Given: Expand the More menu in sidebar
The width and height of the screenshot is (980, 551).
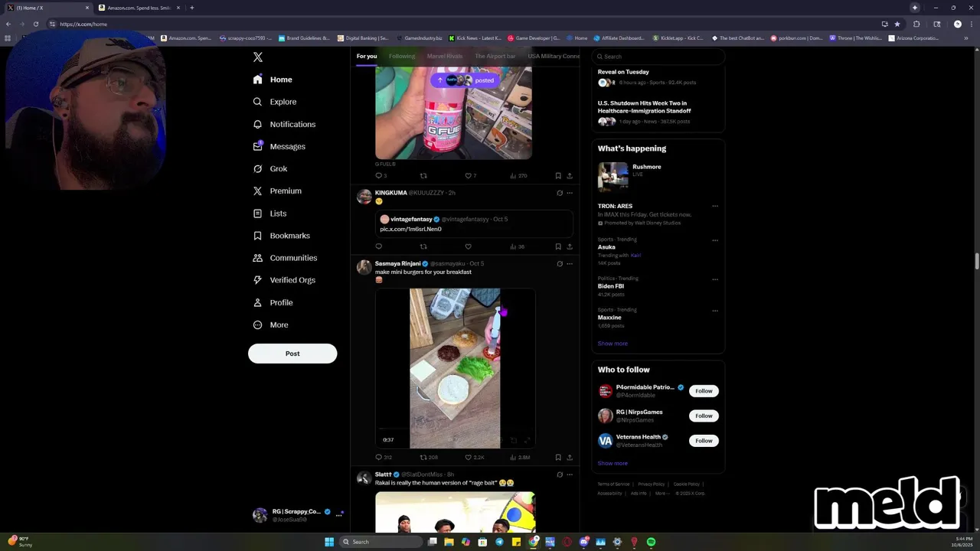Looking at the screenshot, I should (270, 324).
